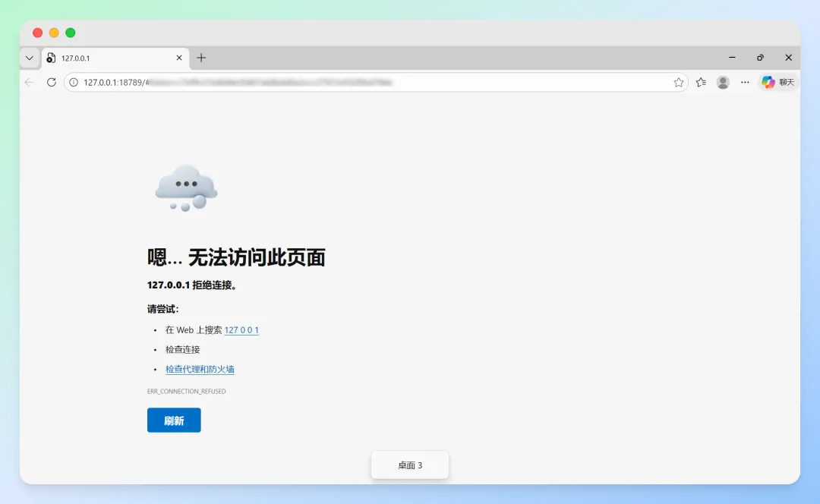Restore down the Edge browser window
Viewport: 820px width, 504px height.
pyautogui.click(x=760, y=58)
